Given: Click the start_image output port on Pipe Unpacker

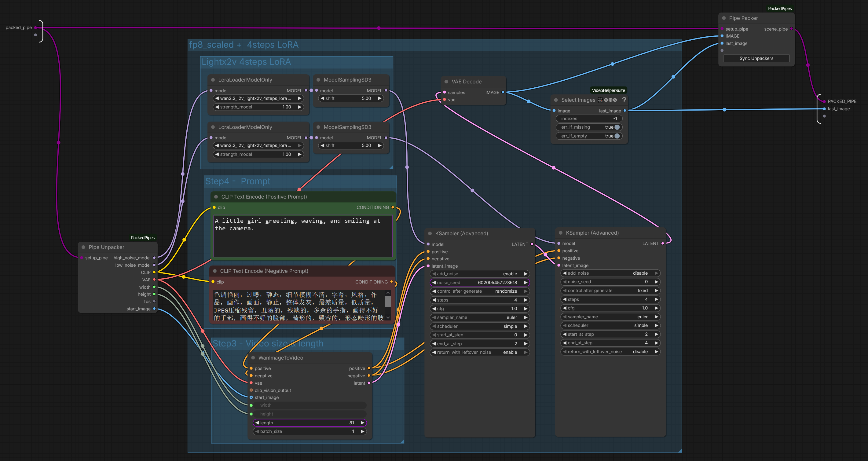Looking at the screenshot, I should point(154,309).
